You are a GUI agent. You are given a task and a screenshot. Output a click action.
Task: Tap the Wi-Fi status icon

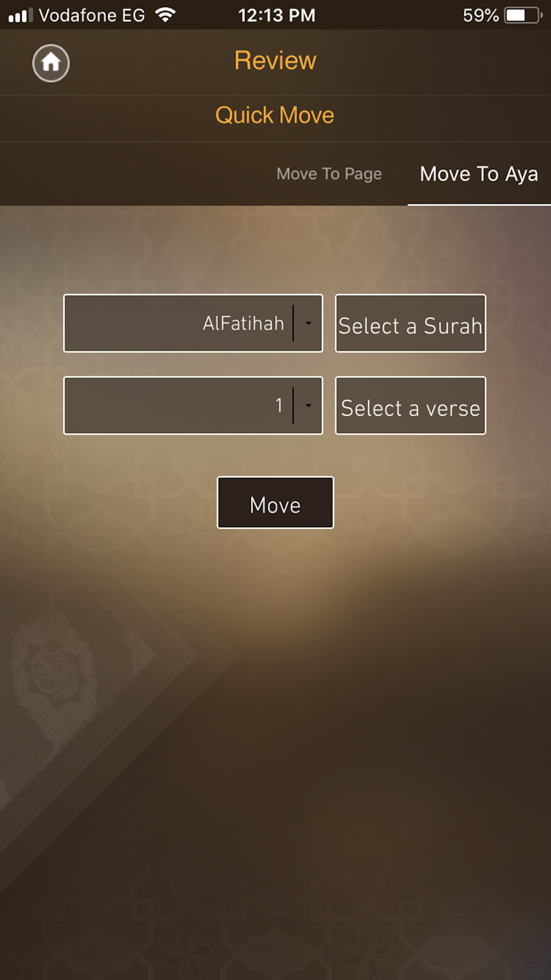165,15
